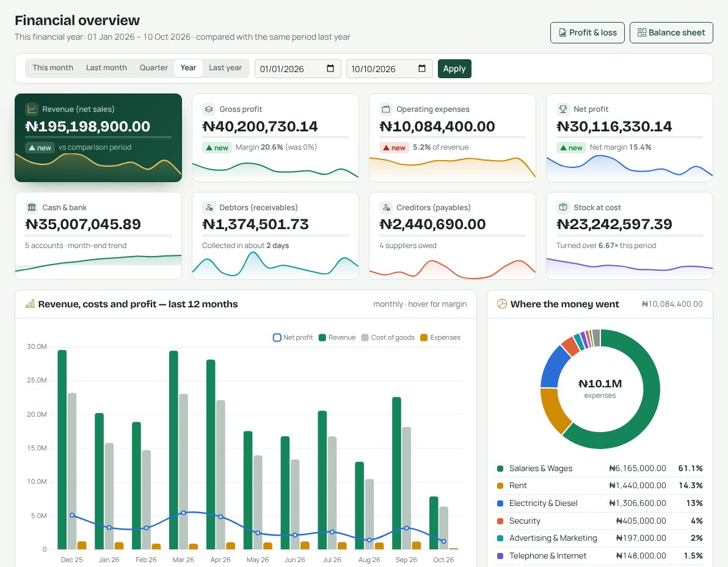This screenshot has height=567, width=728.
Task: Click the Dec 25 net profit point
Action: [72, 516]
